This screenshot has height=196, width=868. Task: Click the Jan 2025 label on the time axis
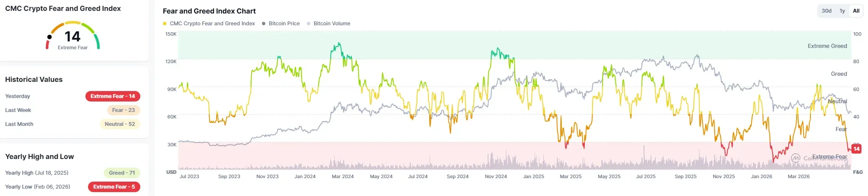pos(533,176)
